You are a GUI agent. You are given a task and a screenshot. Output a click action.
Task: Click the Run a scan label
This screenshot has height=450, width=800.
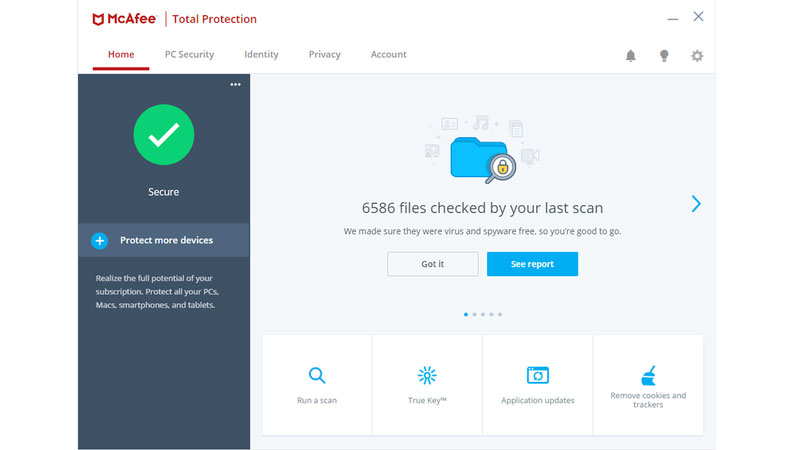(x=317, y=401)
